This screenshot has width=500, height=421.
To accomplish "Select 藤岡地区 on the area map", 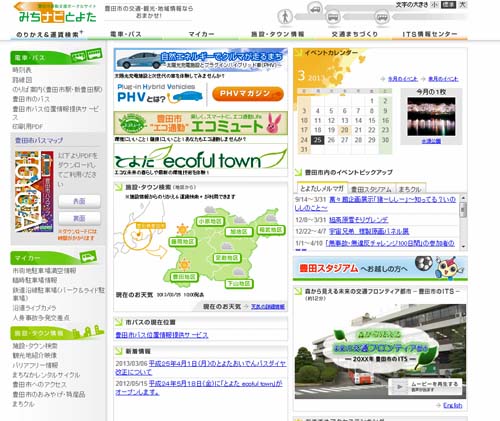I will pos(182,242).
